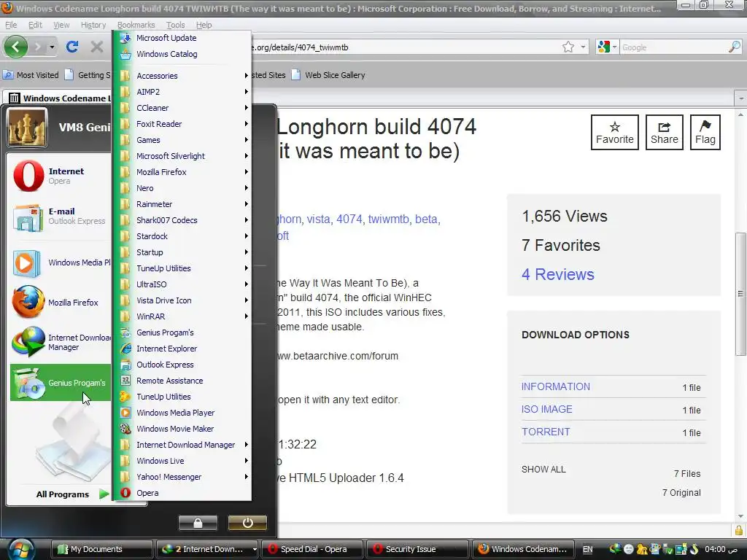Screen dimensions: 747x560
Task: Expand the AIMP2 program folder
Action: pyautogui.click(x=183, y=92)
